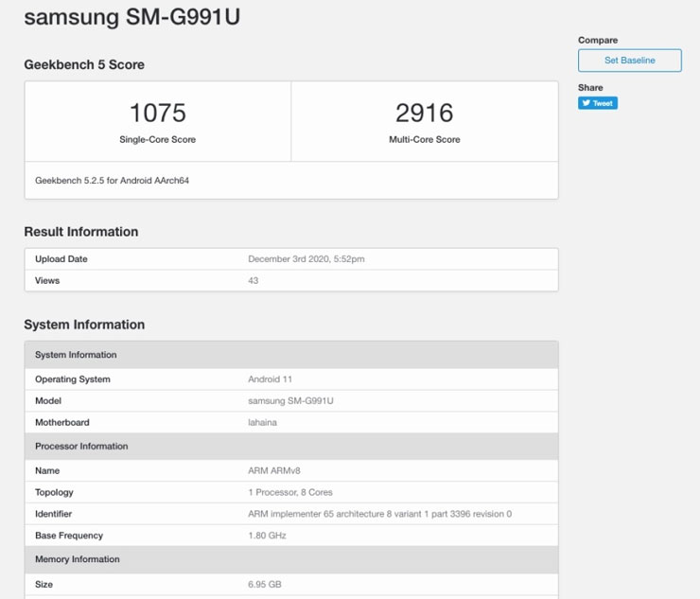
Task: Click the Model row label
Action: coord(48,400)
